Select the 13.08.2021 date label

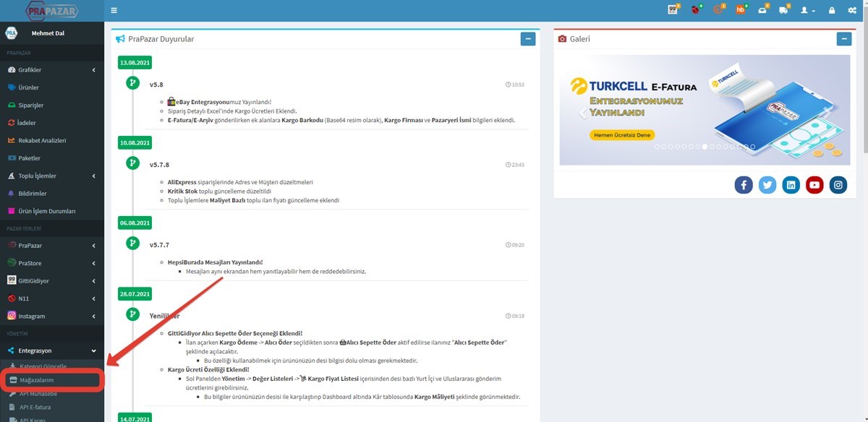[x=135, y=63]
